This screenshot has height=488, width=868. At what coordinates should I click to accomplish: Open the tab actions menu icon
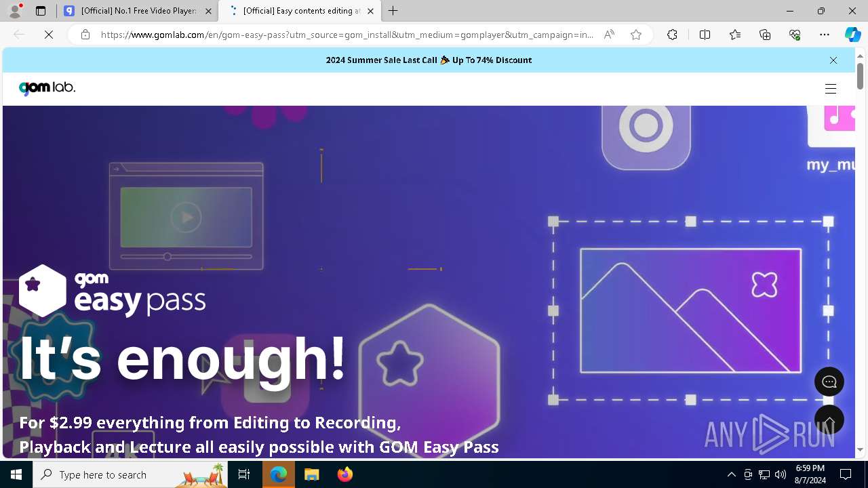[x=41, y=11]
